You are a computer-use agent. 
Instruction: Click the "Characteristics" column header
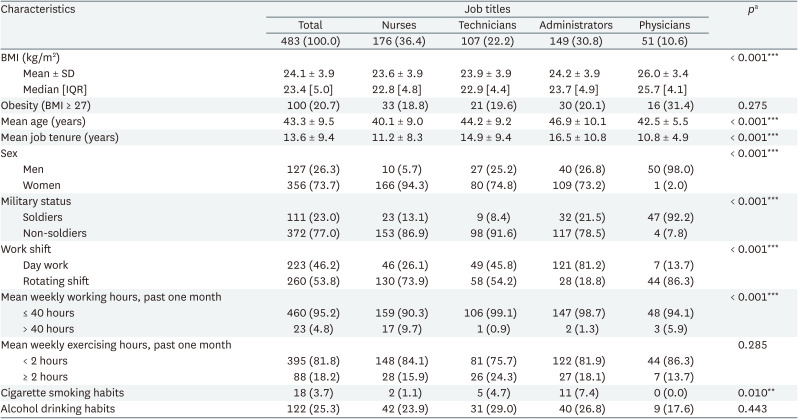pyautogui.click(x=42, y=8)
